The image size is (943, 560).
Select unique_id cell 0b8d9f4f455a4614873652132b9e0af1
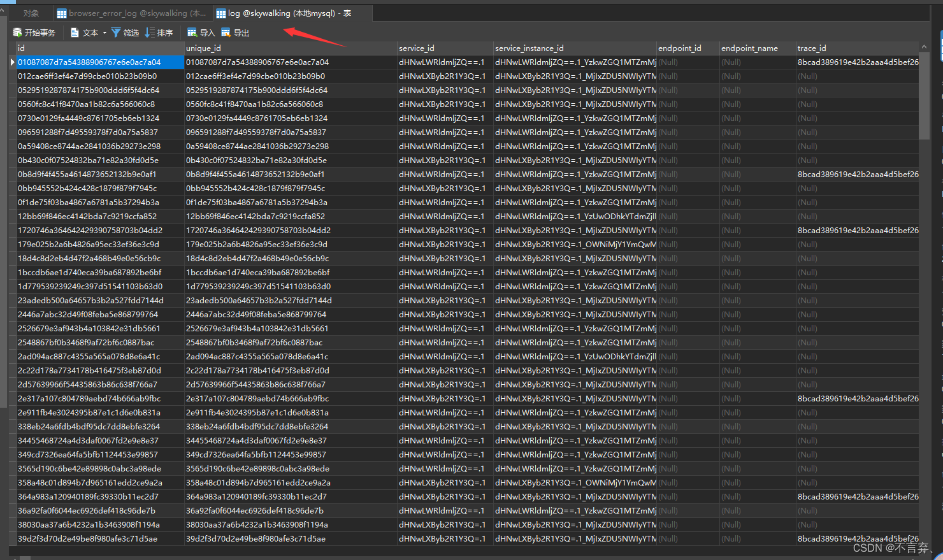tap(291, 175)
